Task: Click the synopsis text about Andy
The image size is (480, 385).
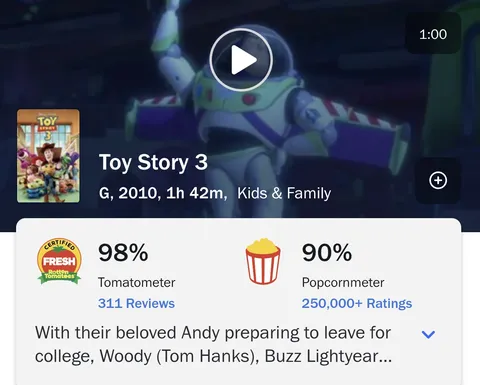Action: [213, 344]
